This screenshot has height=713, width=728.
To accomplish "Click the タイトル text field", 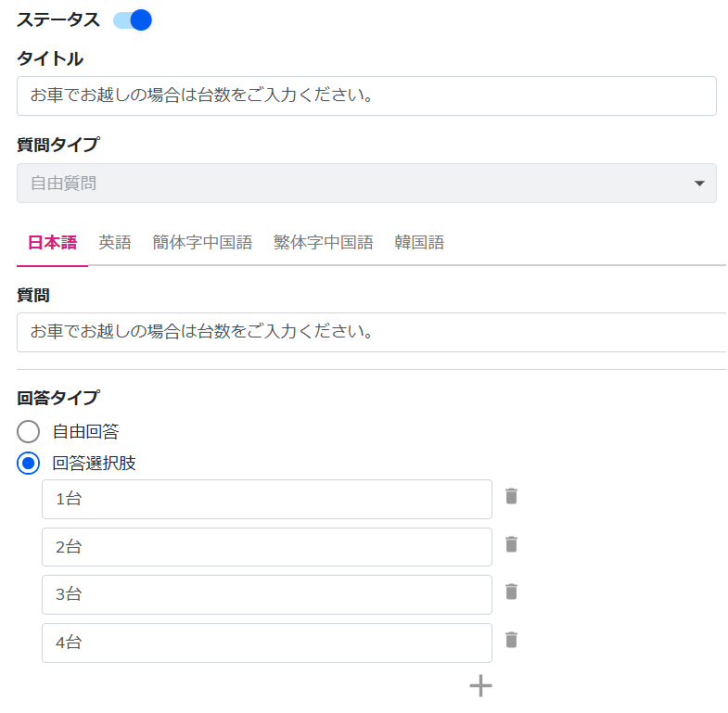I will pos(367,96).
